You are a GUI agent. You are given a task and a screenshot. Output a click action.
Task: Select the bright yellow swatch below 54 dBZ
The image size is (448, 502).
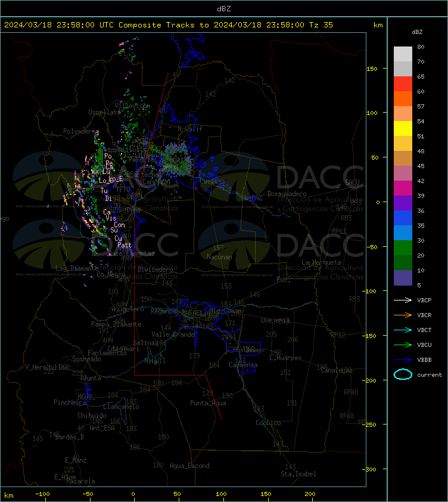pyautogui.click(x=403, y=128)
